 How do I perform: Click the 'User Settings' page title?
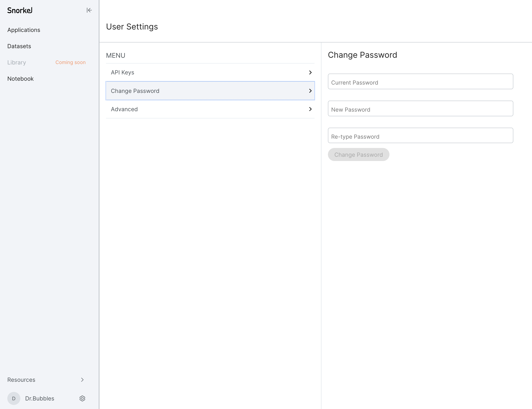click(x=132, y=27)
